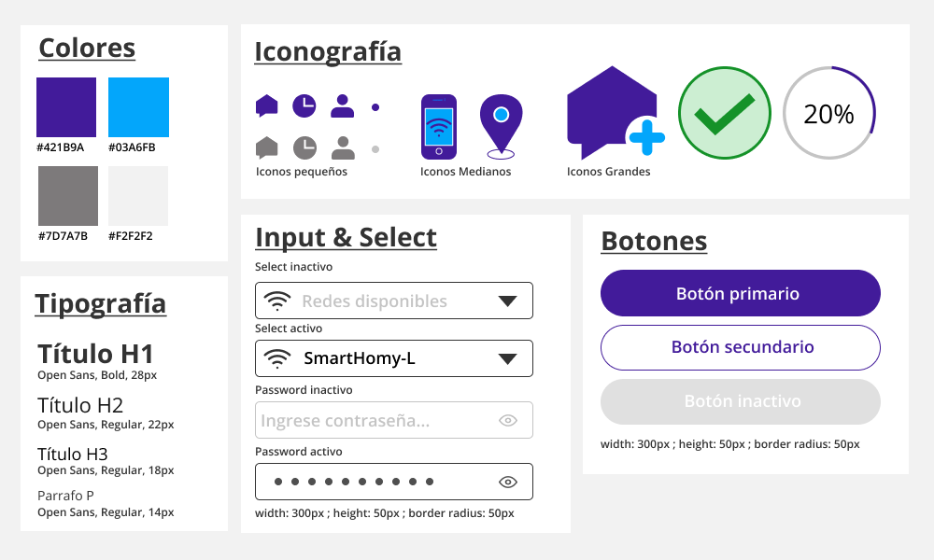The image size is (934, 560).
Task: Click the small purple clock icon
Action: (304, 106)
